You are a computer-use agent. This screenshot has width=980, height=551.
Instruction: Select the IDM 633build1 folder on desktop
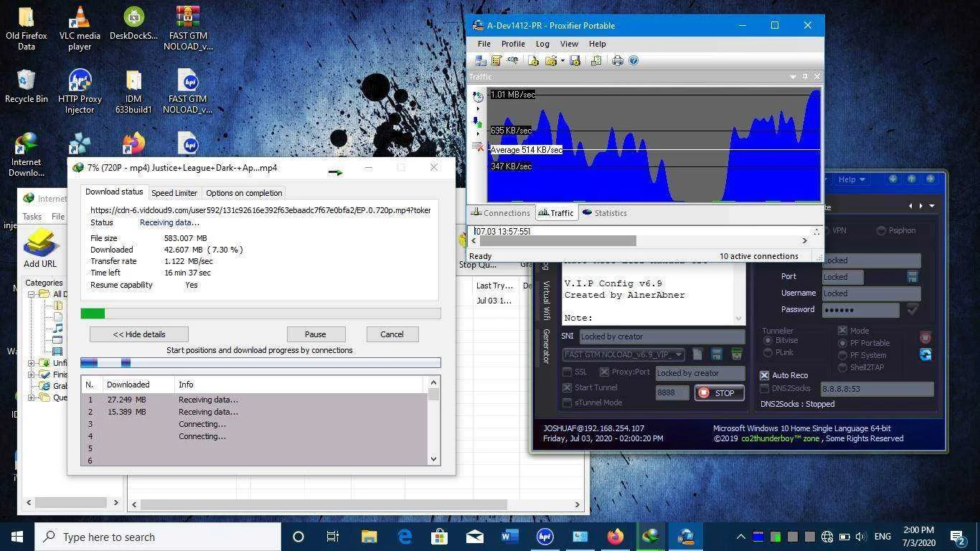click(133, 92)
